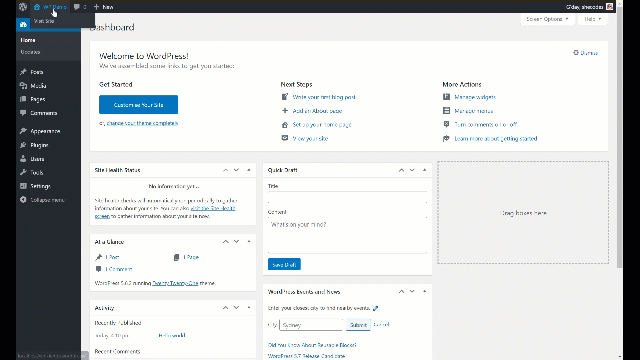Open the Settings menu item
The width and height of the screenshot is (640, 360).
point(40,186)
